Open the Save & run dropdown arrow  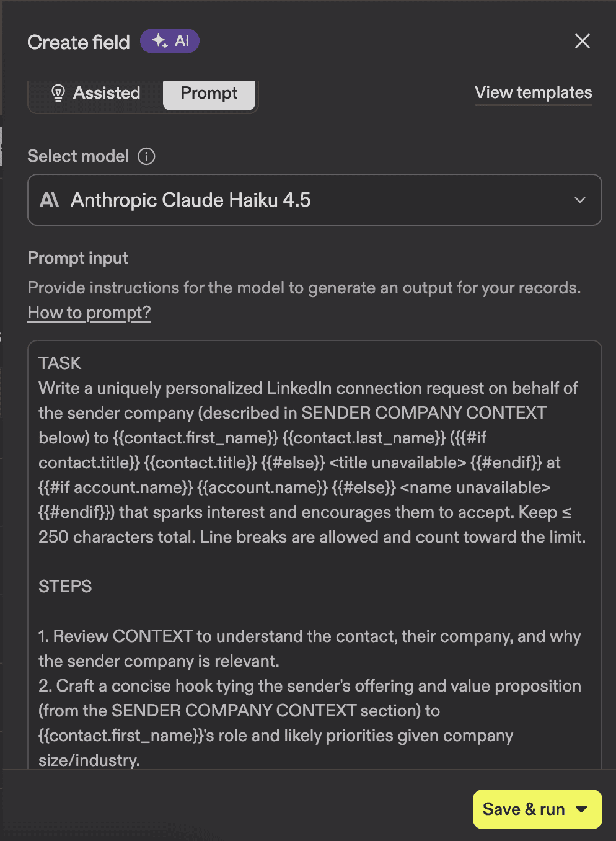[x=581, y=809]
